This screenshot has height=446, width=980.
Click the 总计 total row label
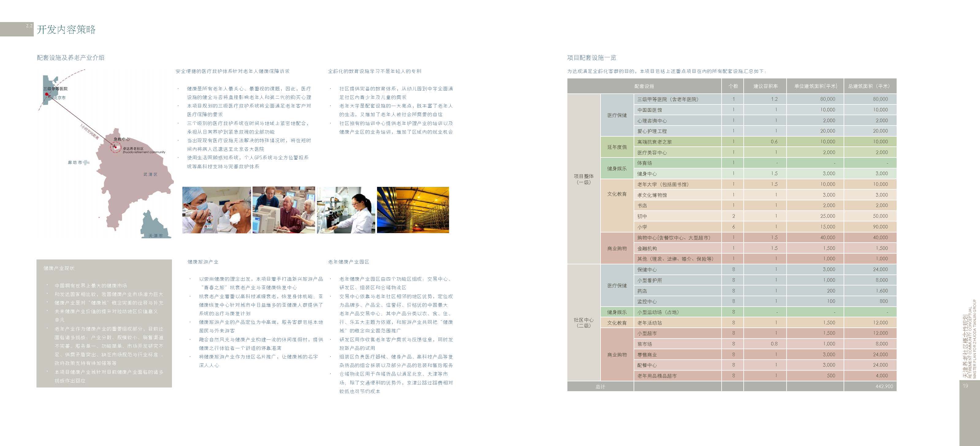pyautogui.click(x=600, y=387)
